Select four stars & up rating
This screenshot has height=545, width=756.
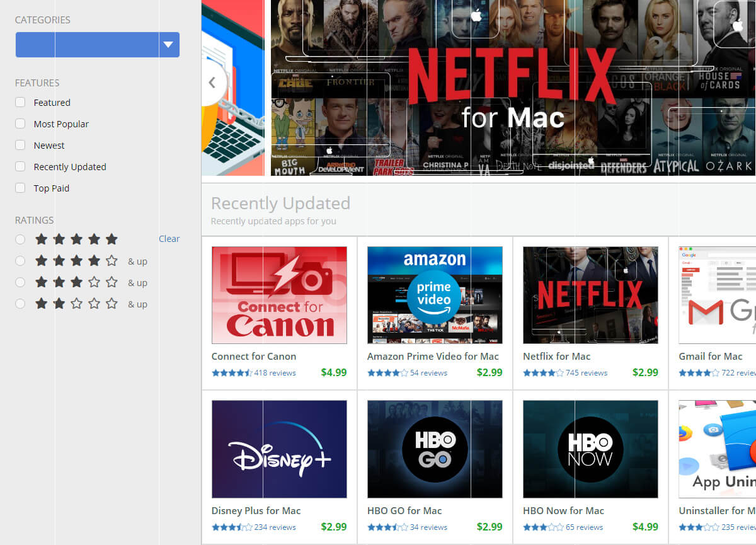click(x=20, y=261)
